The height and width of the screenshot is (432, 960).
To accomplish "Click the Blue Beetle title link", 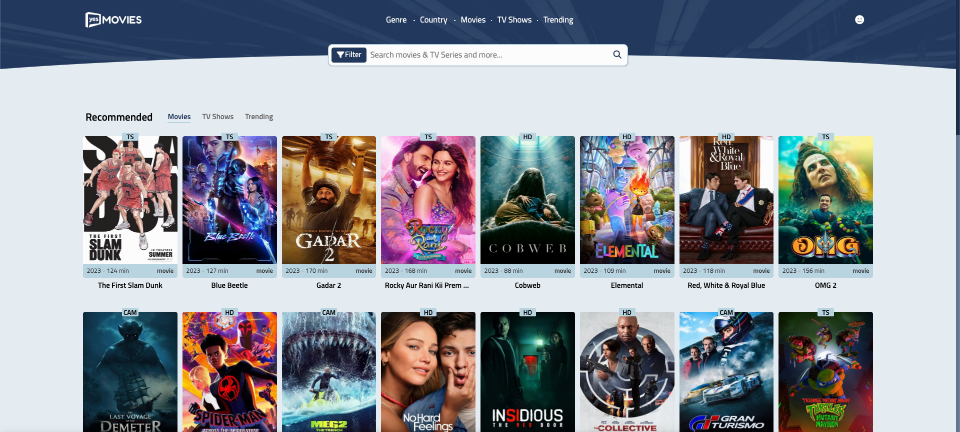I will tap(230, 285).
